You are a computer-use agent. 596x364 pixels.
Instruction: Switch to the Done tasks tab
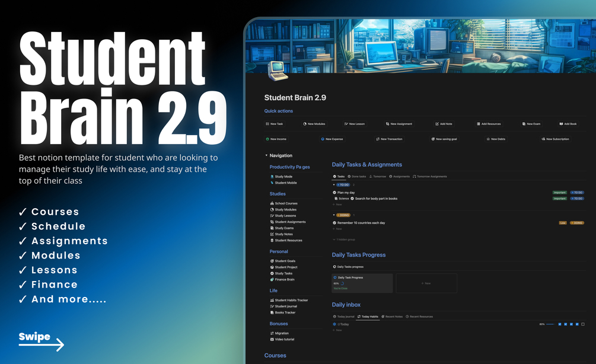(357, 176)
